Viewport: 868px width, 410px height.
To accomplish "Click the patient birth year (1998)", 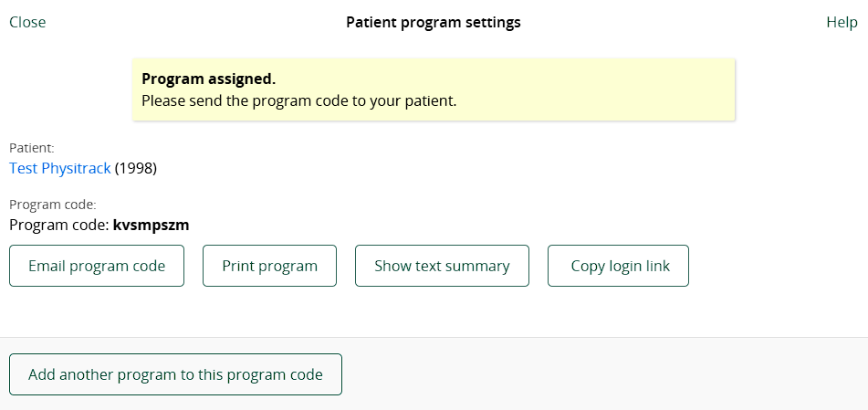I will point(136,168).
